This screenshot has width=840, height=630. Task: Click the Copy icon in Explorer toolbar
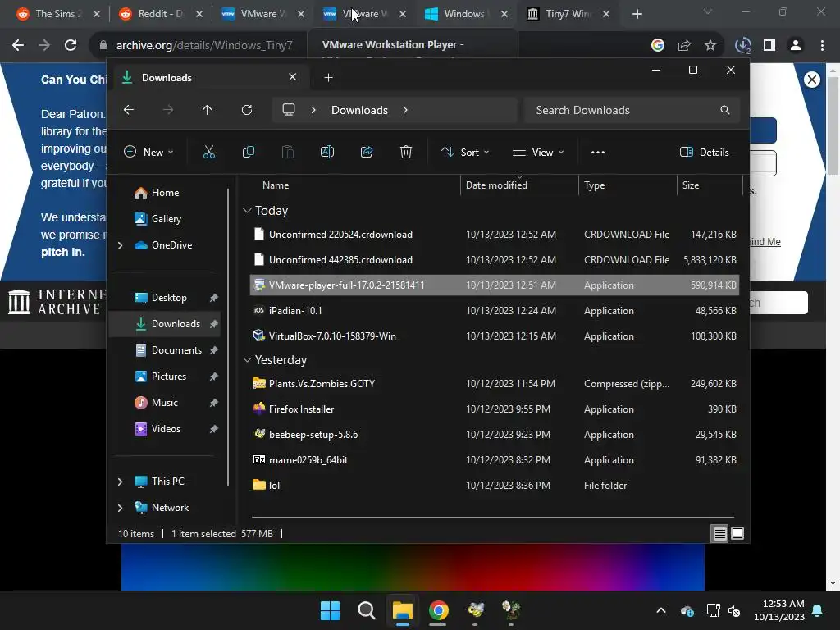(x=248, y=152)
